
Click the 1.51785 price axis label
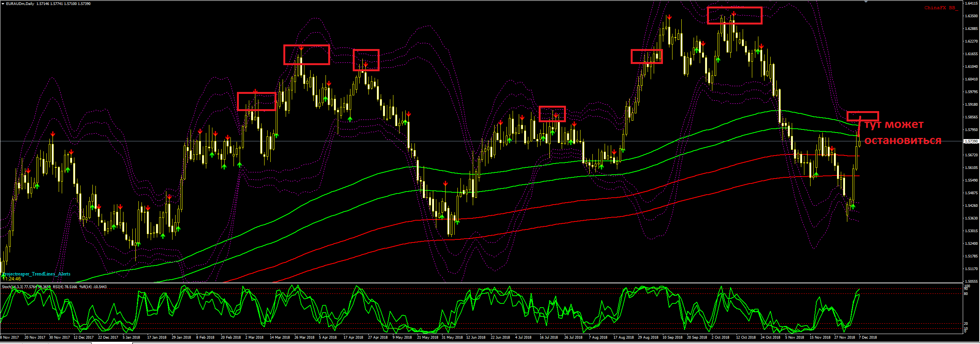(971, 256)
